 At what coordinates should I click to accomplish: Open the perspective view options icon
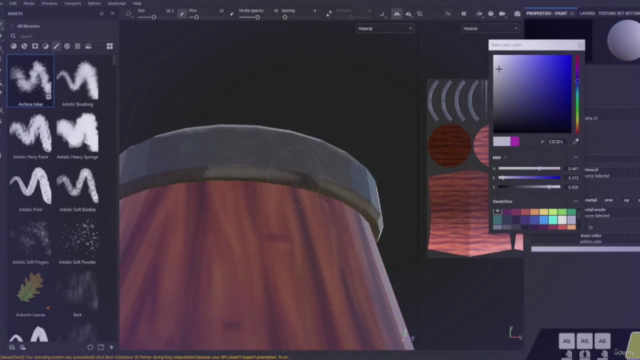[409, 14]
